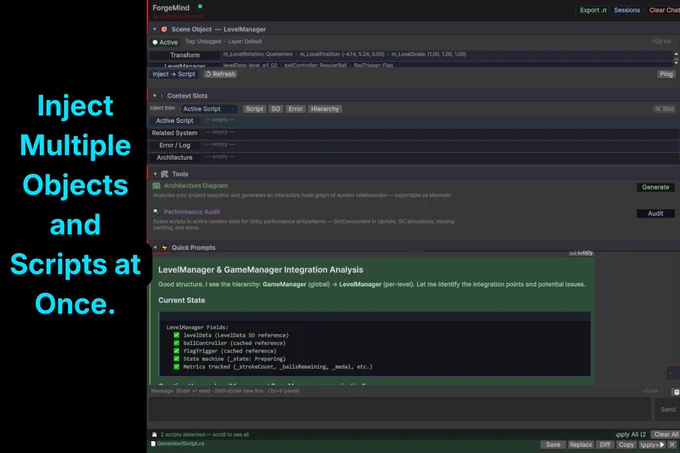This screenshot has height=453, width=680.
Task: Click Replace for GeneratedScript.cs
Action: click(x=580, y=445)
